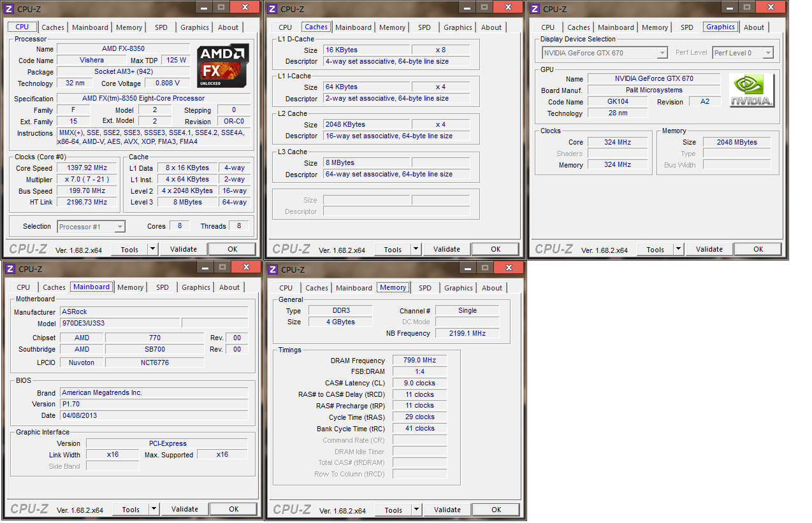812x523 pixels.
Task: Click the 970DE3/U3S3 model field
Action: [x=120, y=324]
